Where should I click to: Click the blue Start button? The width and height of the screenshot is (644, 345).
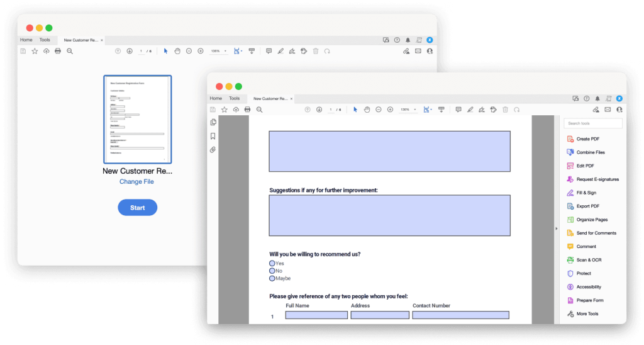point(138,208)
